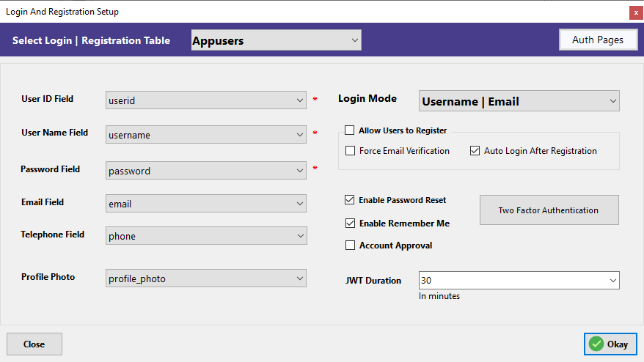Open the Profile Photo field dropdown

point(206,278)
